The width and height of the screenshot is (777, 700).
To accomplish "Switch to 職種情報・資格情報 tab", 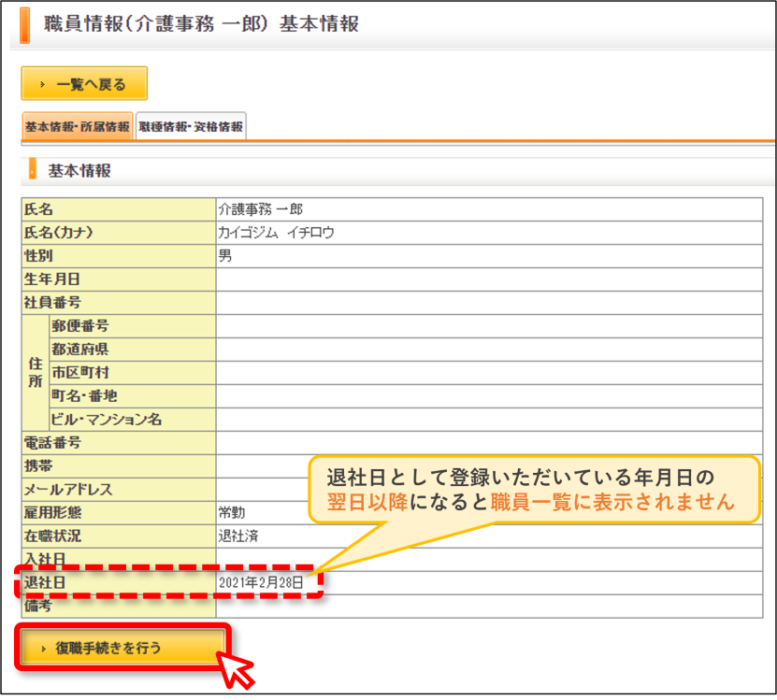I will (x=191, y=126).
